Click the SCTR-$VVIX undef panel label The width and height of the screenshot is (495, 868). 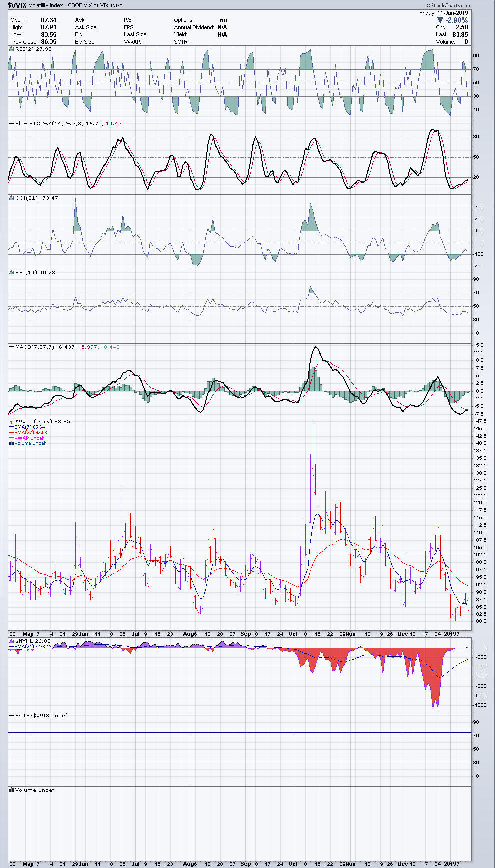41,716
